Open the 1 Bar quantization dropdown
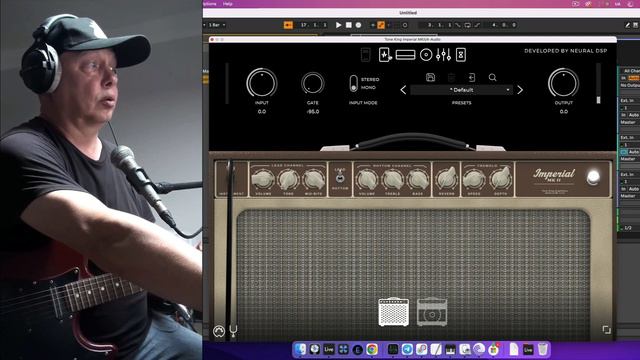Viewport: 640px width, 360px height. tap(216, 25)
